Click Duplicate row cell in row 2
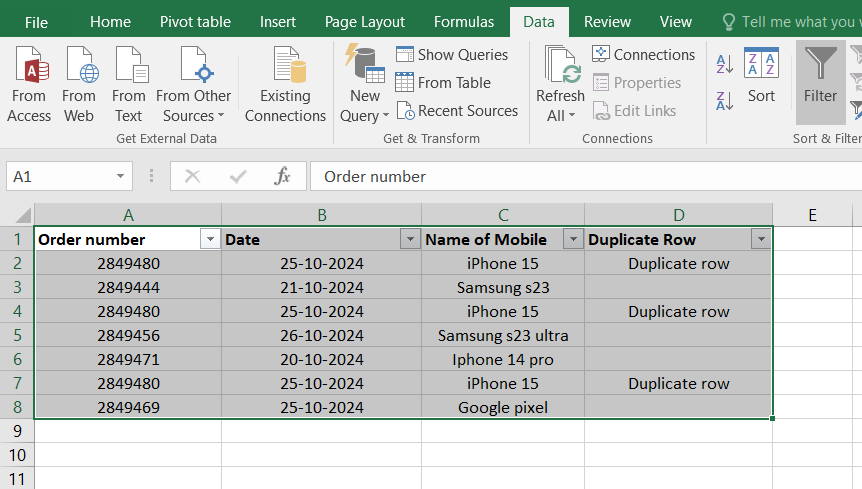Image resolution: width=862 pixels, height=489 pixels. coord(679,263)
